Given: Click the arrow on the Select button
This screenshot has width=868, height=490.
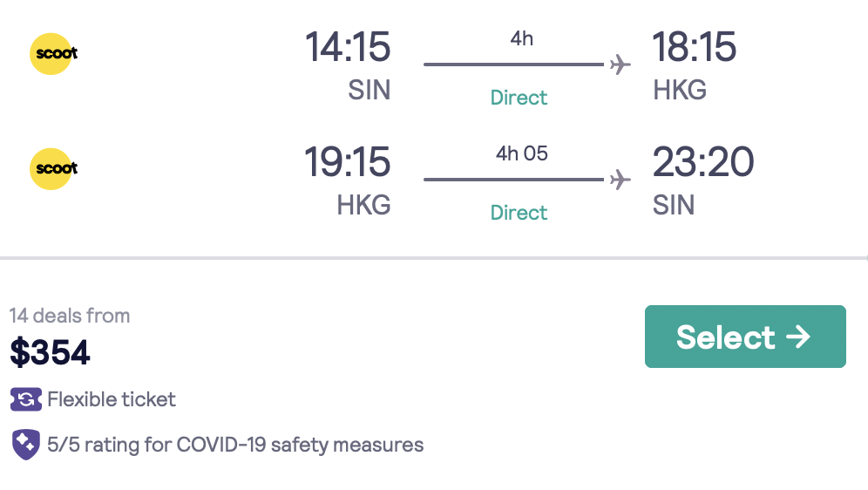Looking at the screenshot, I should 798,337.
